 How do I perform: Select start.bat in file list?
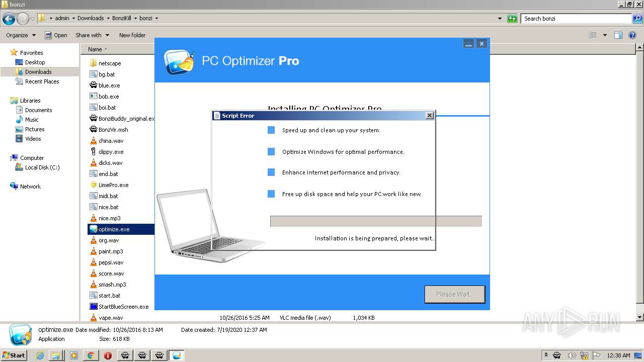point(105,296)
